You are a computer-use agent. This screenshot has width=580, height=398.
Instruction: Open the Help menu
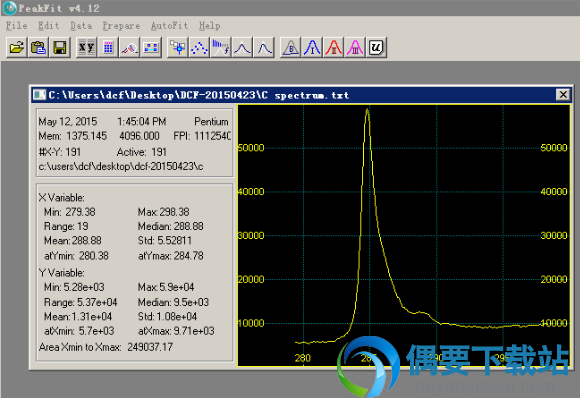[x=210, y=26]
